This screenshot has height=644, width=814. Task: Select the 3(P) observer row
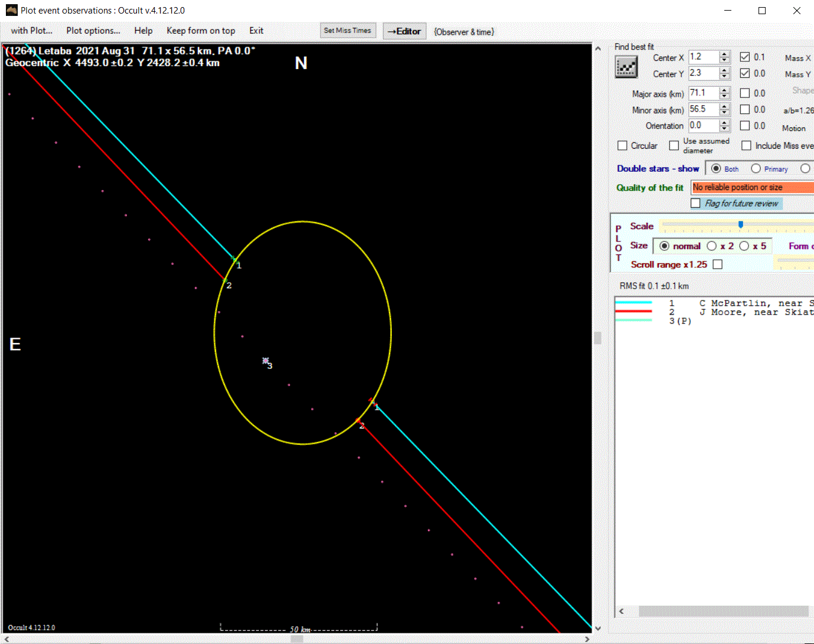pyautogui.click(x=714, y=321)
